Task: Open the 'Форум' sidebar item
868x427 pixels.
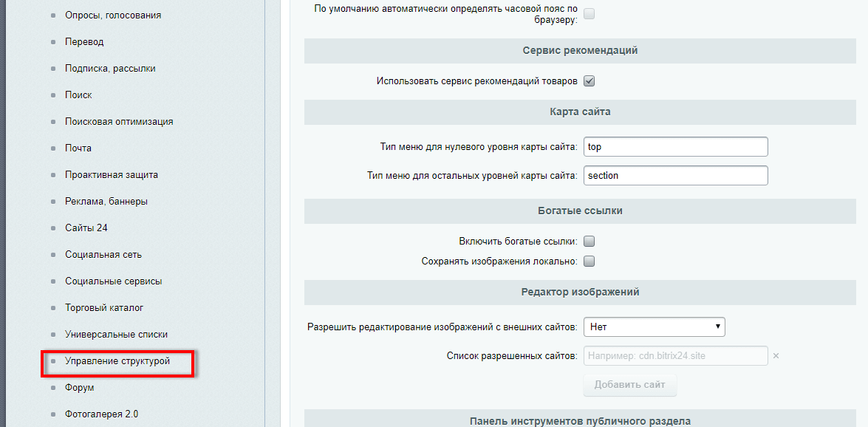Action: tap(79, 388)
